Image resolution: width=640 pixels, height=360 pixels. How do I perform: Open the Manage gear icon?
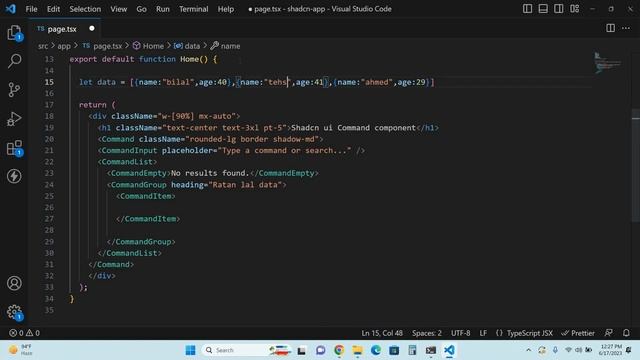(x=14, y=312)
